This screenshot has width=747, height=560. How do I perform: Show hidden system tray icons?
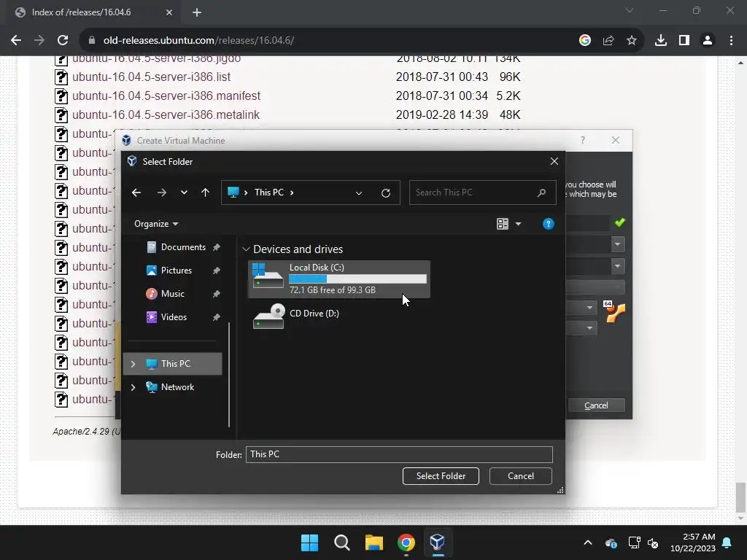pyautogui.click(x=588, y=542)
